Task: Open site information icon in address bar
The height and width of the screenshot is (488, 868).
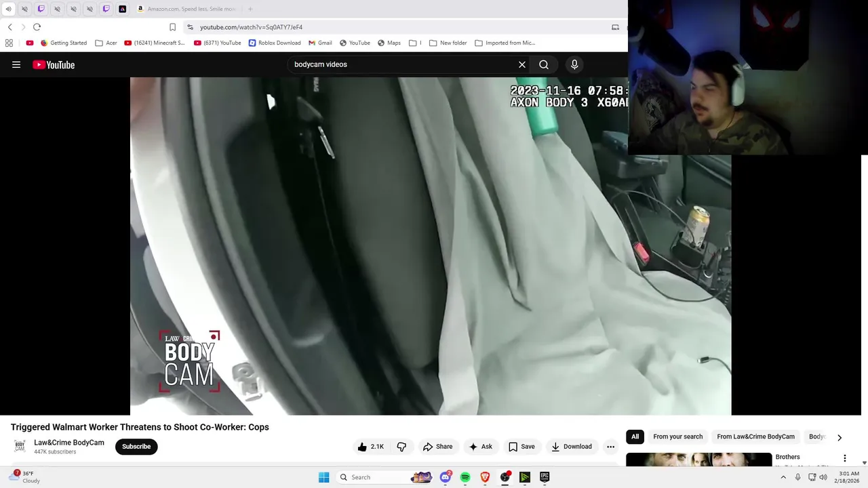Action: [191, 27]
